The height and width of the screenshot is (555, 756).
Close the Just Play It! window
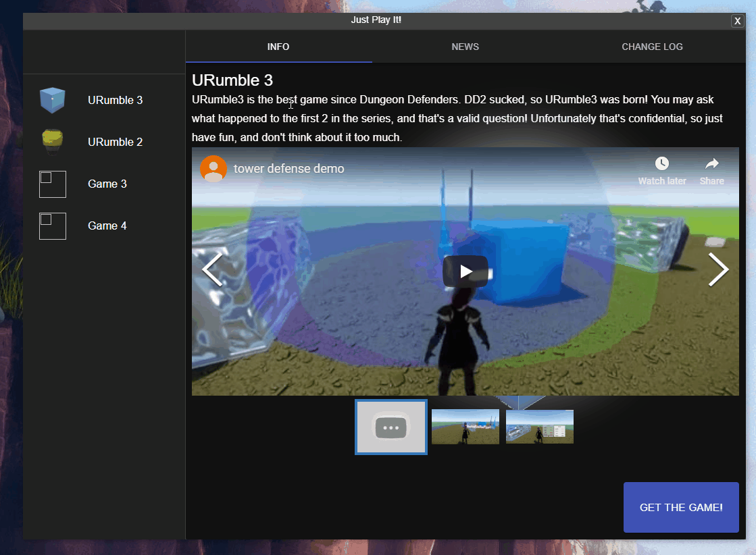737,21
